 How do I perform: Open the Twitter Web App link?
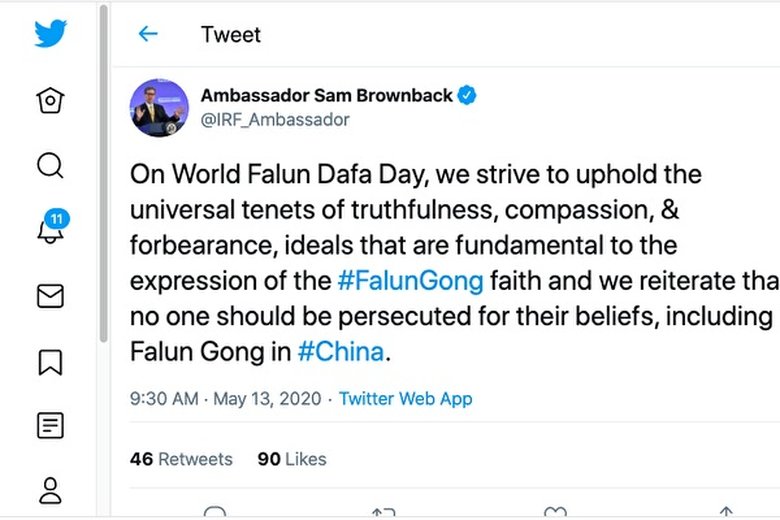405,399
